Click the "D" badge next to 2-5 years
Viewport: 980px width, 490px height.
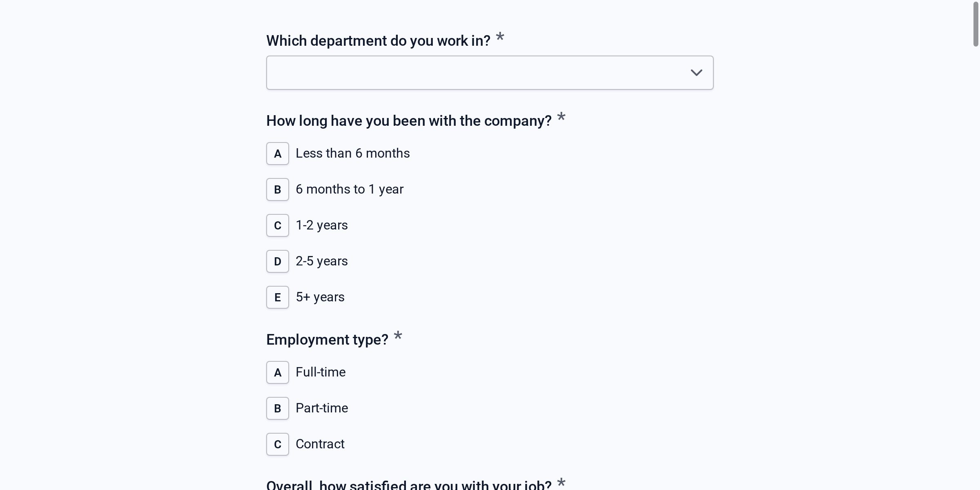(277, 261)
